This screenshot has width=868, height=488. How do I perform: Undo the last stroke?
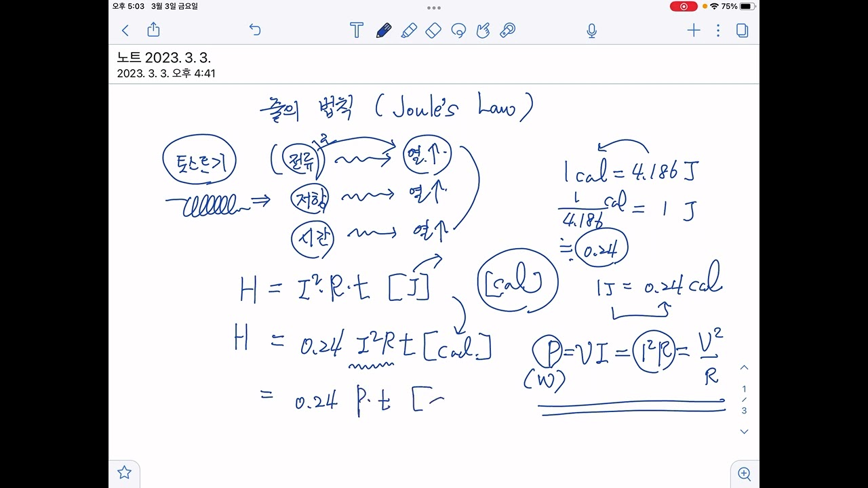(x=255, y=30)
